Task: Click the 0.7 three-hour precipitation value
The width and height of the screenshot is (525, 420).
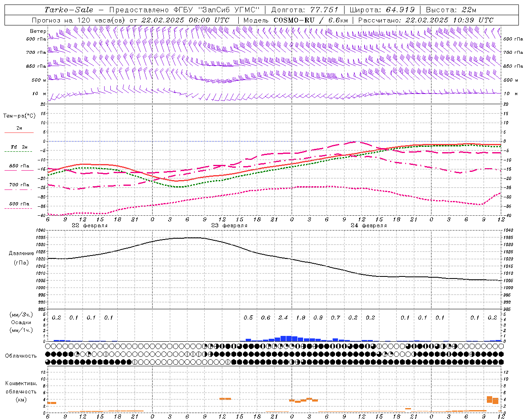Action: click(336, 318)
